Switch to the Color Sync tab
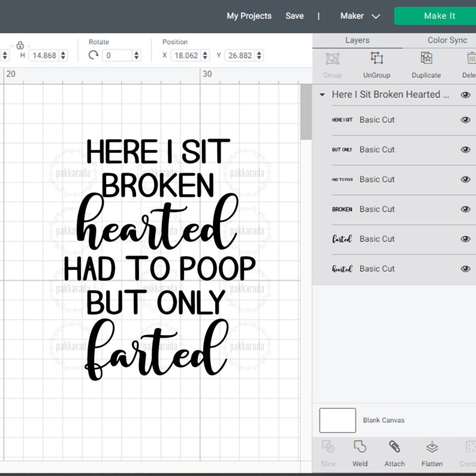This screenshot has height=476, width=476. click(447, 40)
